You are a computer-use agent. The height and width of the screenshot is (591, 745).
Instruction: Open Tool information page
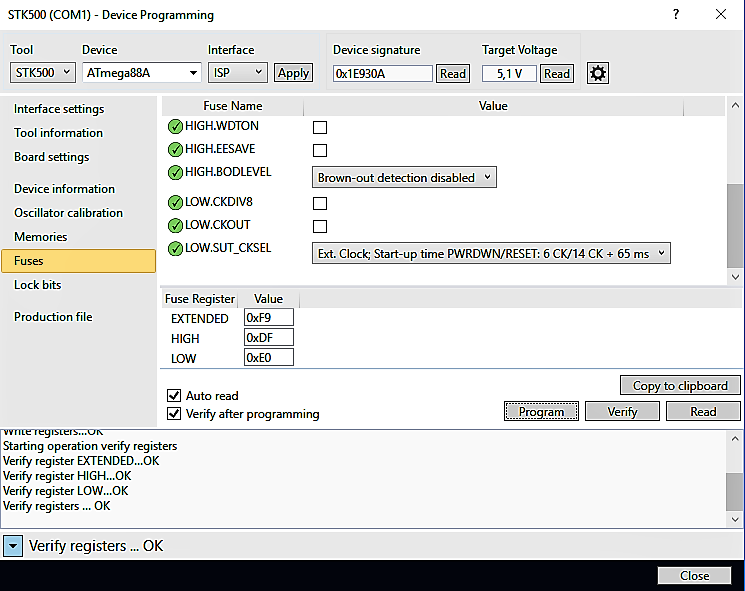[x=58, y=133]
